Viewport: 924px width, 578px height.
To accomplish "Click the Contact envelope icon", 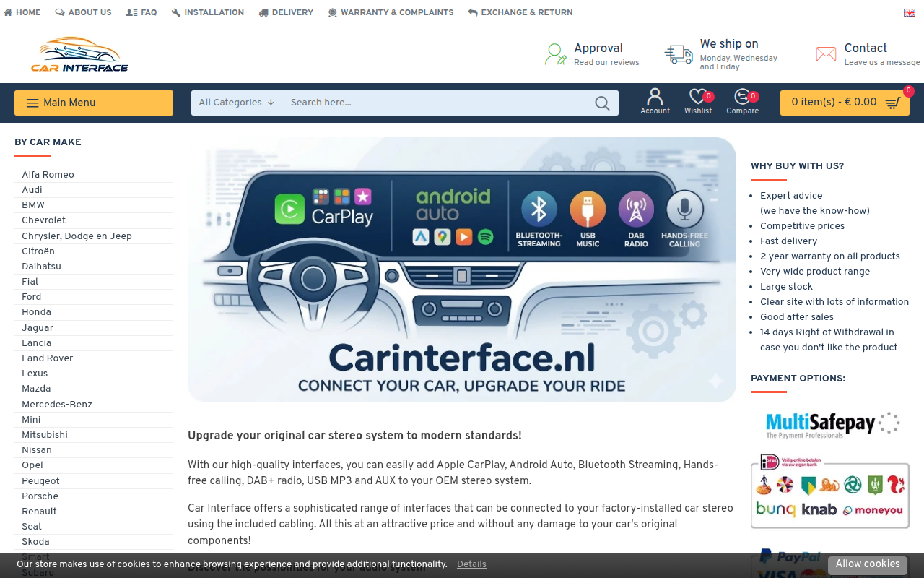I will tap(826, 54).
